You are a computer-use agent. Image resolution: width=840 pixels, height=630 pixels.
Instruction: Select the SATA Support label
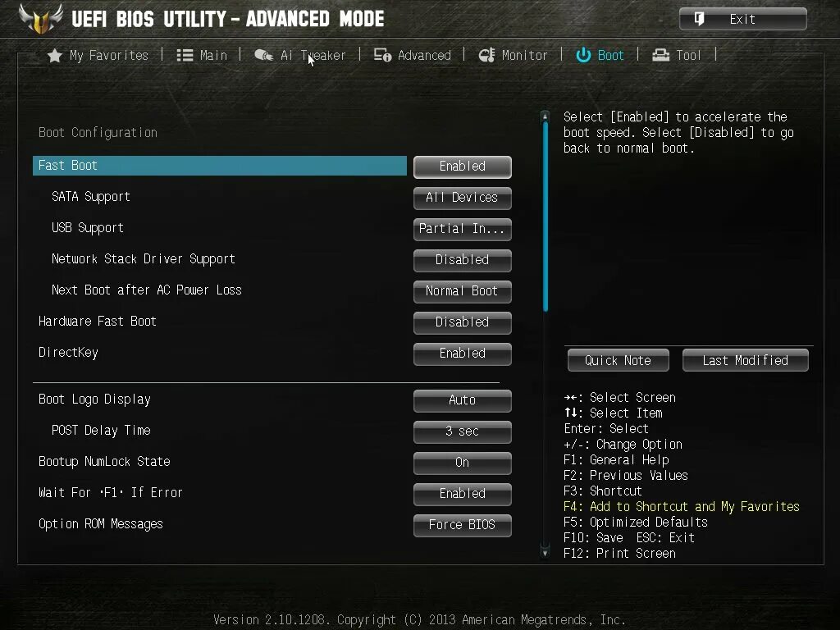click(x=91, y=197)
